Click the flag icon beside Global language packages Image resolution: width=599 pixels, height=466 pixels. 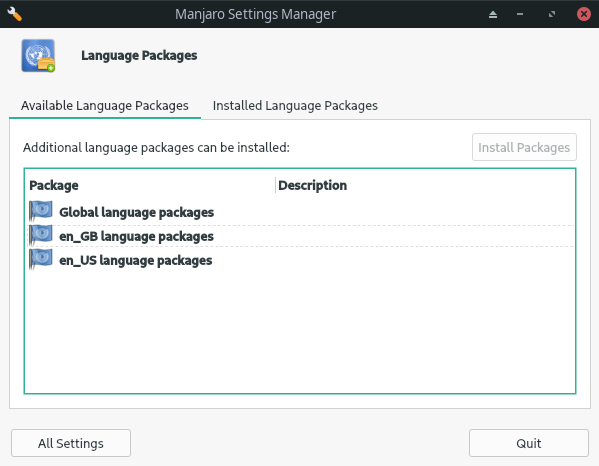coord(41,211)
